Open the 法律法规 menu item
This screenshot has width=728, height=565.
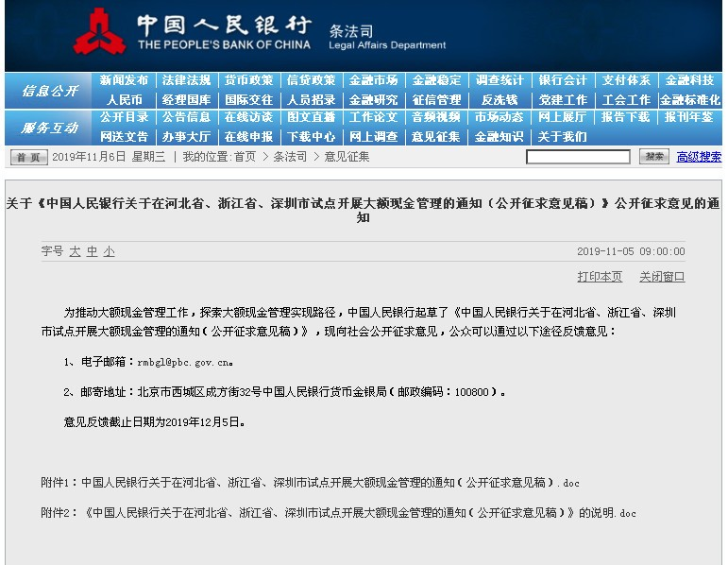point(187,80)
